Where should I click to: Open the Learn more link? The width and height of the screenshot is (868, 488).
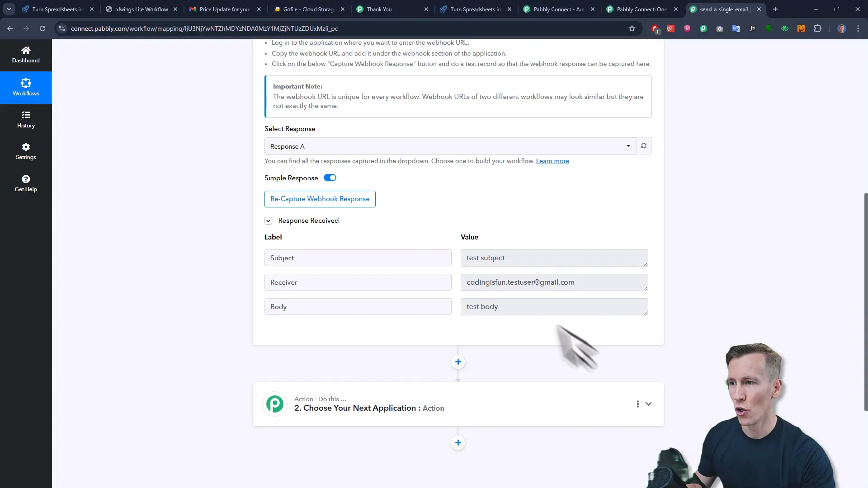tap(552, 161)
